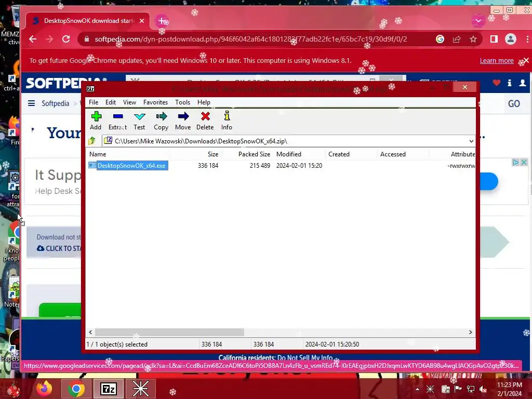Open the Tools menu in 7-Zip
532x399 pixels.
pos(182,102)
